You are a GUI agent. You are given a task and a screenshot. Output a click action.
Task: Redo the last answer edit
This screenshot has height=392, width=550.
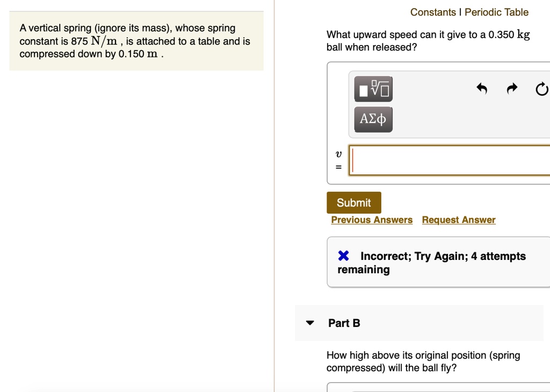point(512,89)
